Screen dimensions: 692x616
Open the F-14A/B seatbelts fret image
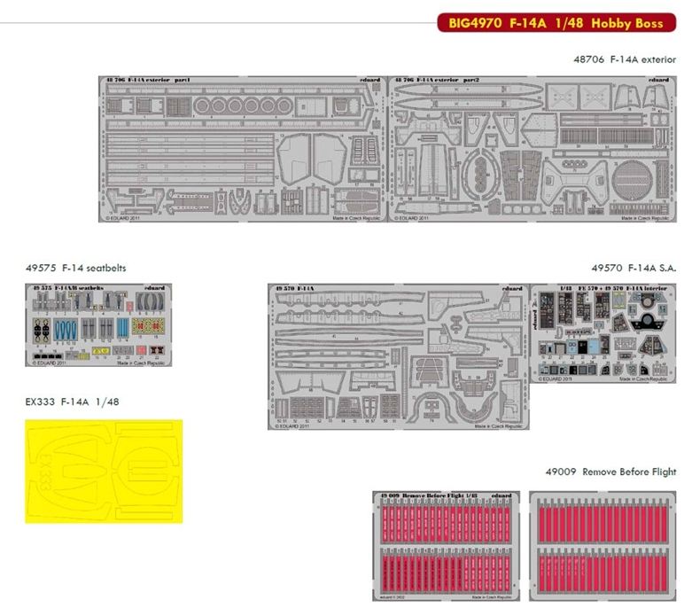[99, 325]
